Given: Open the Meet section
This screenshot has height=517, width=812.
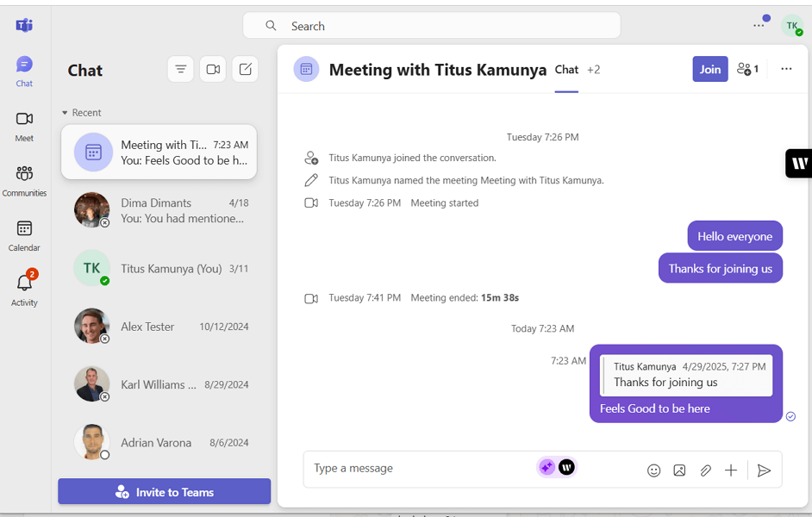Looking at the screenshot, I should pyautogui.click(x=24, y=127).
